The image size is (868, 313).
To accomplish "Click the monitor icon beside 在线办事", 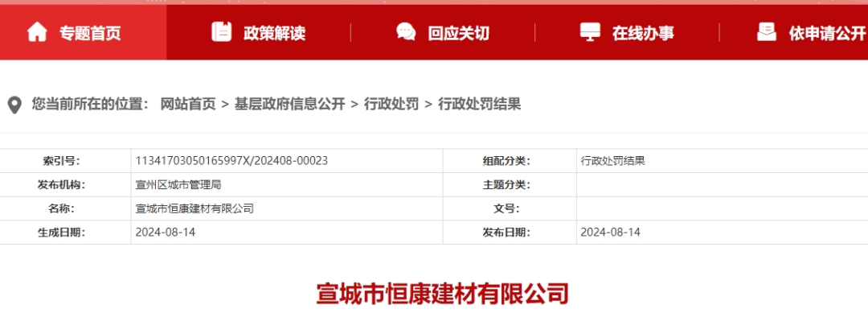I will [x=590, y=31].
